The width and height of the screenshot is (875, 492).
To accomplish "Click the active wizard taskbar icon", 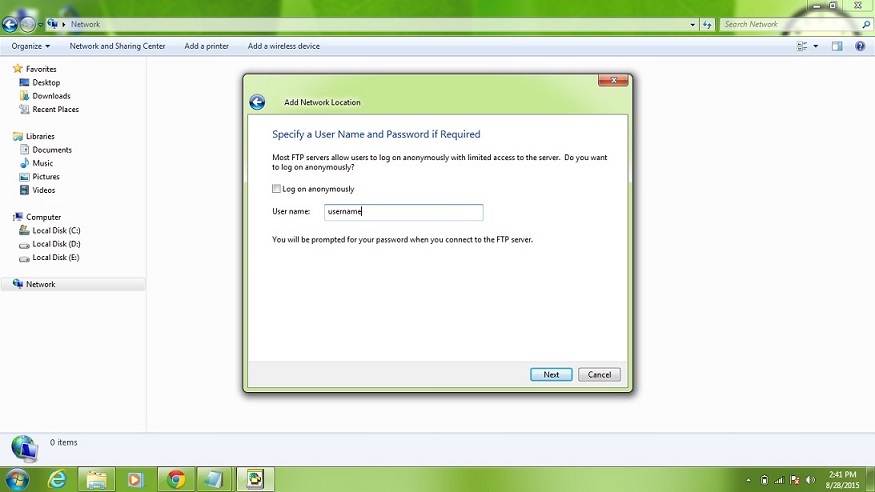I will coord(255,479).
